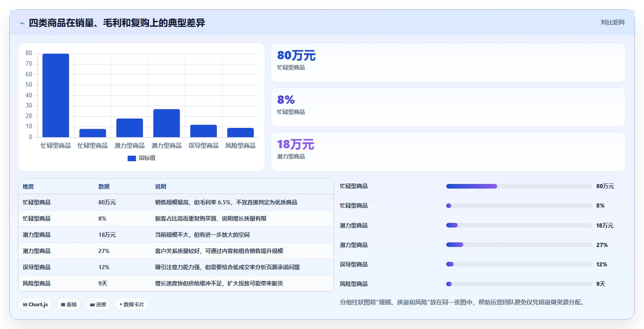644x329 pixels.
Task: Click progress bar ending with 9天
Action: (x=519, y=284)
